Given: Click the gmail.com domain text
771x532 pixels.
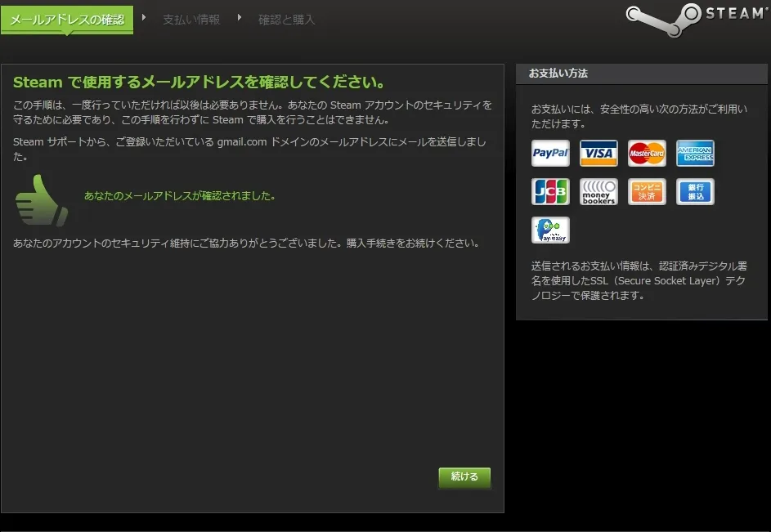Looking at the screenshot, I should pyautogui.click(x=242, y=142).
